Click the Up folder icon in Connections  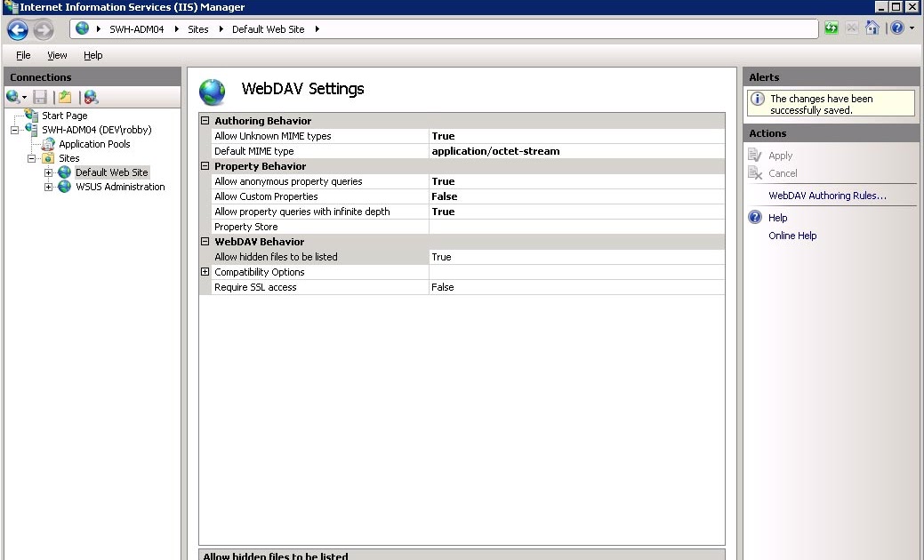(65, 97)
